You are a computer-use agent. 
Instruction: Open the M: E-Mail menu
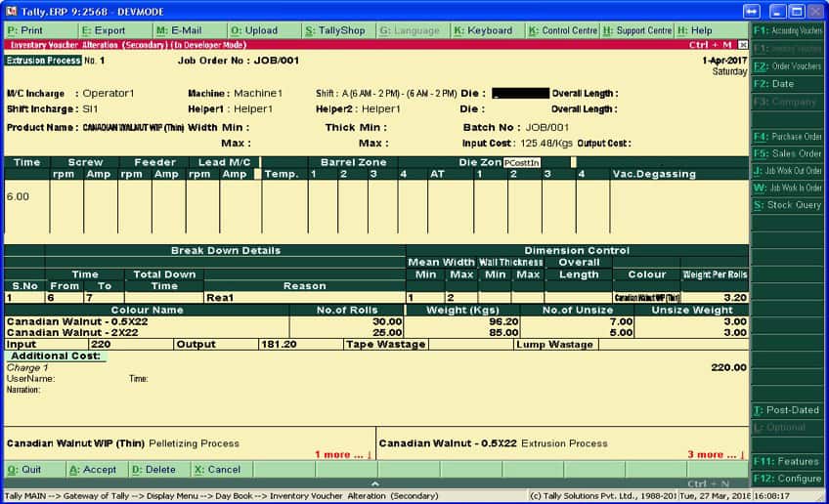click(x=191, y=30)
